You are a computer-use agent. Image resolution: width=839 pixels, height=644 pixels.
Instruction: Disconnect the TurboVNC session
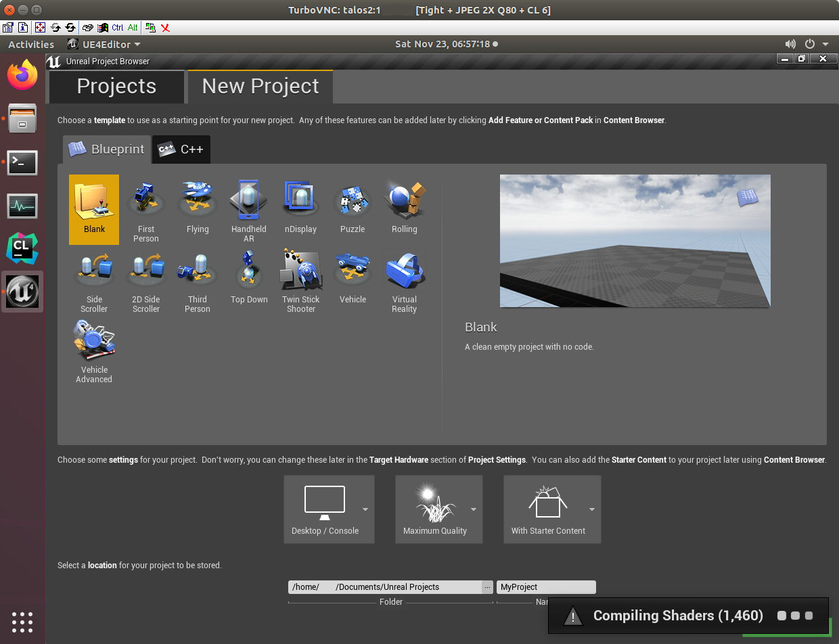165,28
